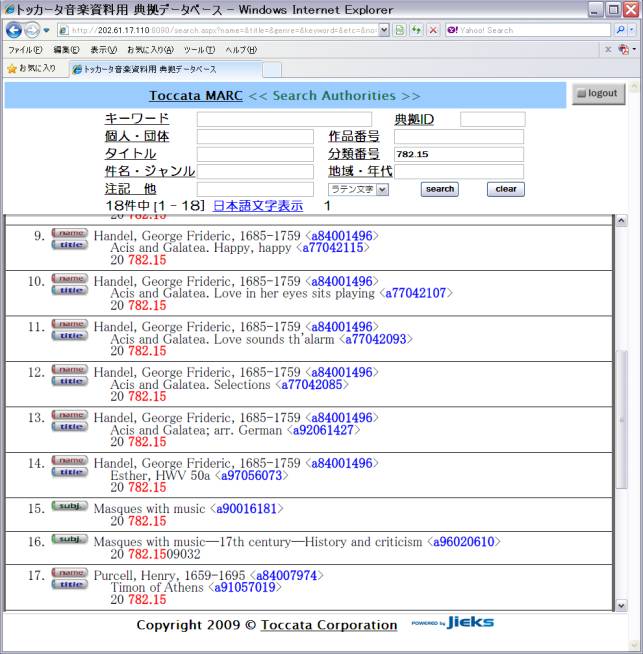Click the 作品番号 input field
Screen dimensions: 643x654
459,137
